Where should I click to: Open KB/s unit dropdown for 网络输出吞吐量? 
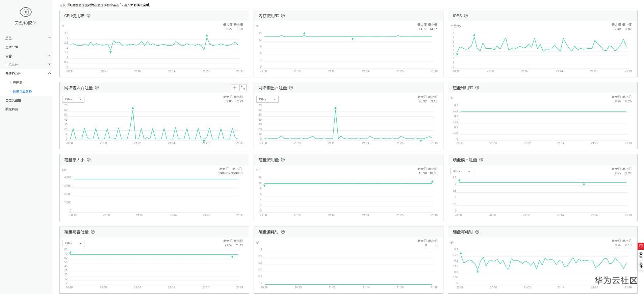(x=267, y=99)
